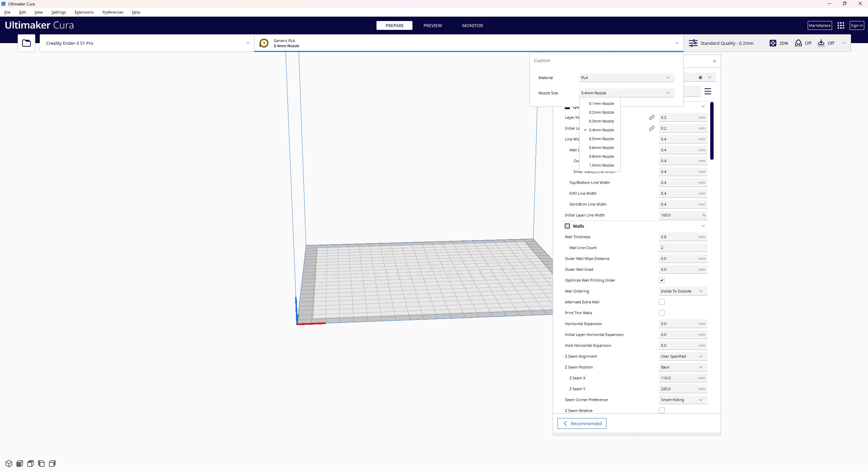868x471 pixels.
Task: Select the 3D view cube icon
Action: click(x=9, y=464)
